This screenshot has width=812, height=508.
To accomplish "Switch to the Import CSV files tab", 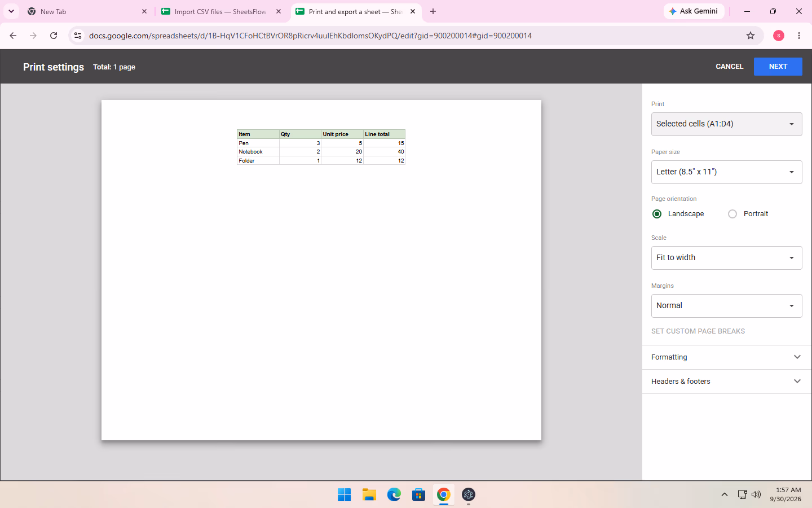I will point(221,11).
